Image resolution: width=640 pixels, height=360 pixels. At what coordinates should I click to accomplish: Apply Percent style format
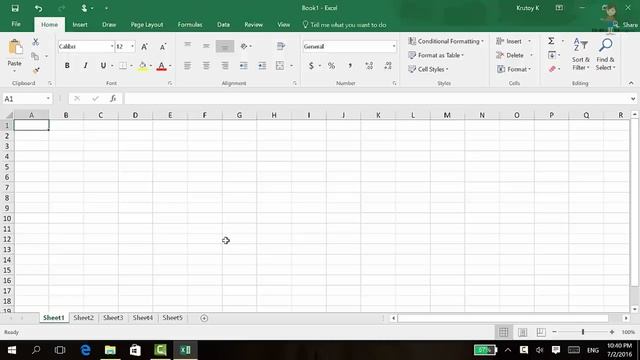point(331,66)
